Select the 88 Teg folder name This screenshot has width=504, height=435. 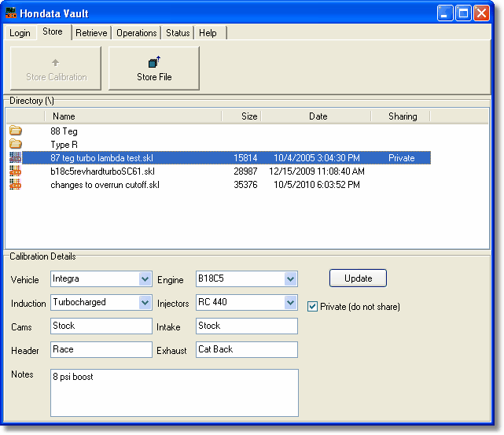64,131
